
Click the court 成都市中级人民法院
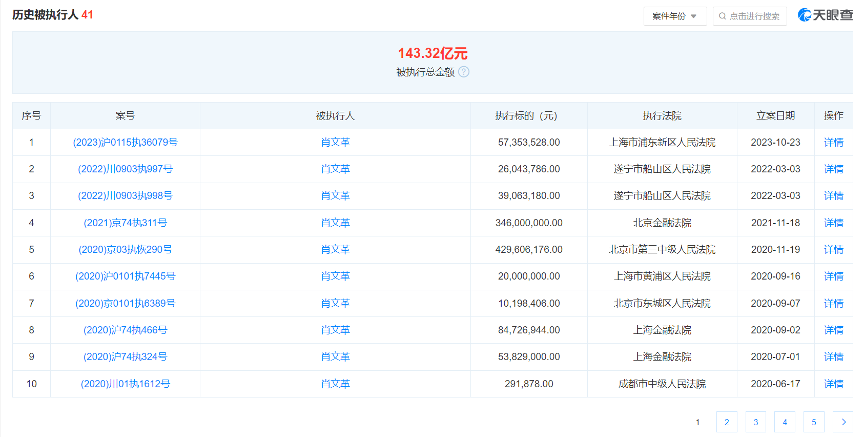(662, 384)
